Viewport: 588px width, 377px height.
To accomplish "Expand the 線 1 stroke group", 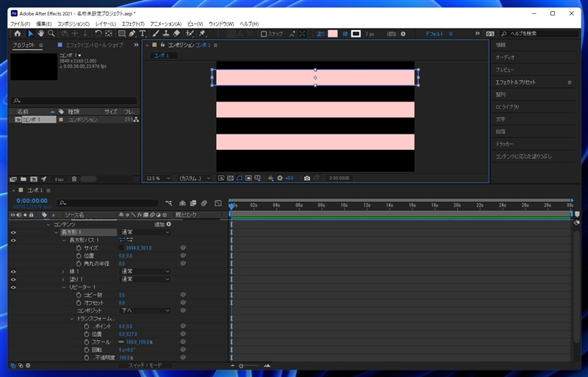I will point(62,271).
